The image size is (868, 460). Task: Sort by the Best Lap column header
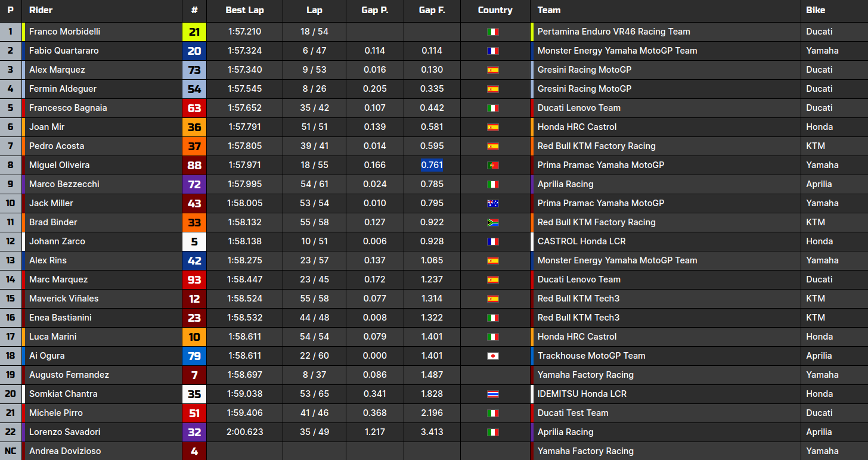pyautogui.click(x=244, y=10)
